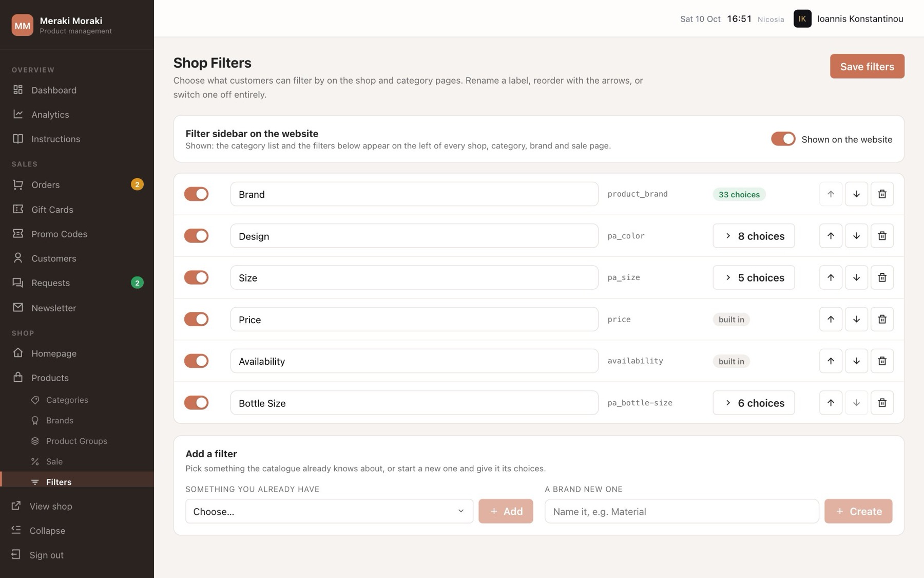Delete the Bottle Size filter
Image resolution: width=924 pixels, height=578 pixels.
pos(882,403)
